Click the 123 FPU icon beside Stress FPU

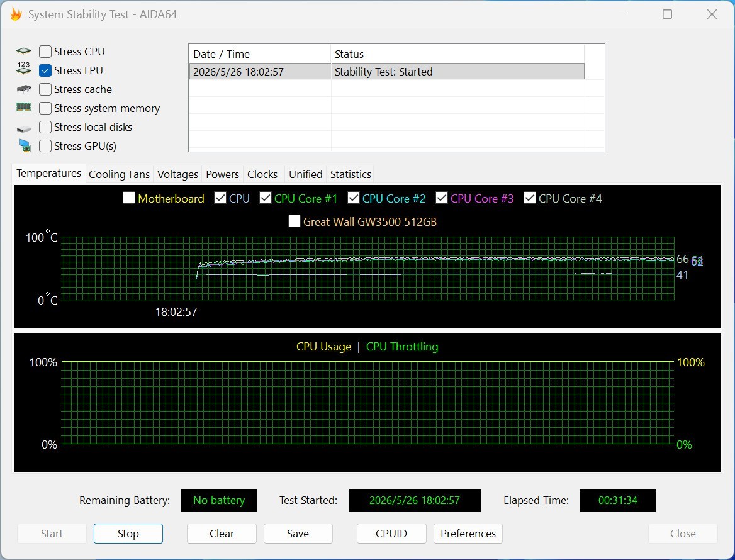click(x=23, y=69)
